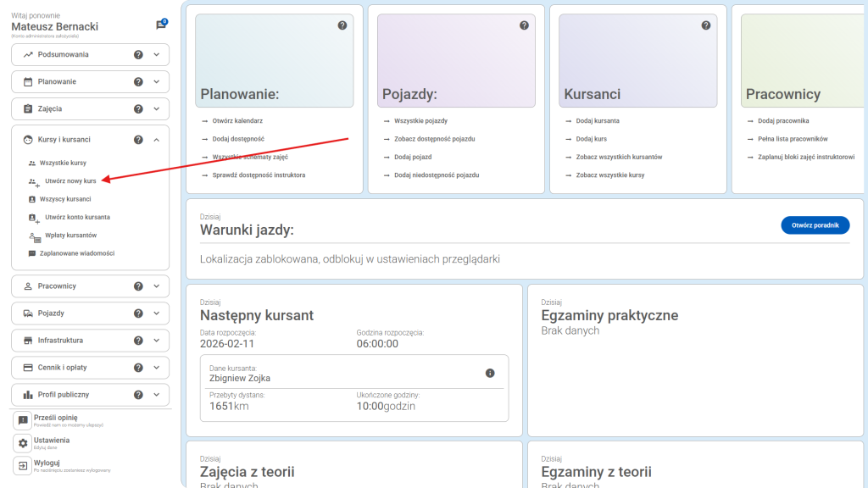The image size is (868, 488).
Task: Open Wszyscy kursanci from the sidebar
Action: pyautogui.click(x=66, y=198)
